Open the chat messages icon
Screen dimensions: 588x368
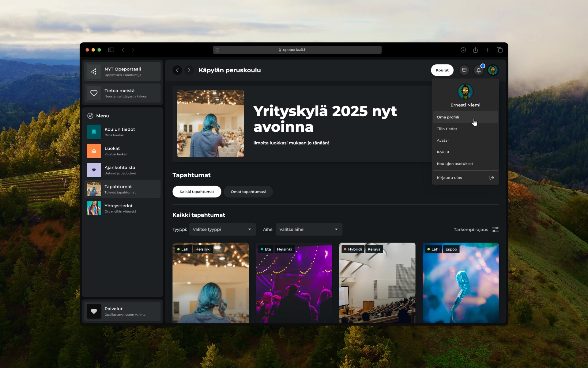coord(464,70)
